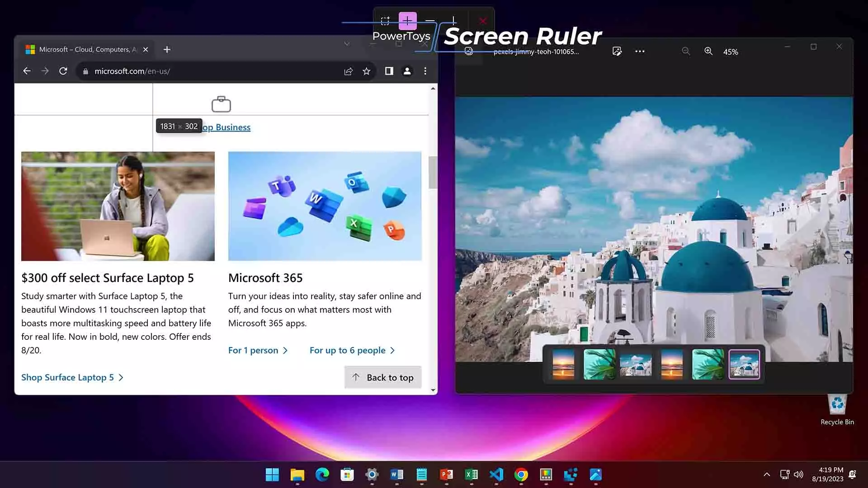Reload the microsoft.com page
The image size is (868, 488).
63,71
